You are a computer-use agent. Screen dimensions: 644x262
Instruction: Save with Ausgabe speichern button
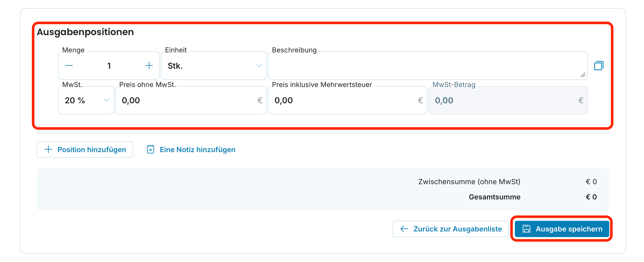[562, 229]
